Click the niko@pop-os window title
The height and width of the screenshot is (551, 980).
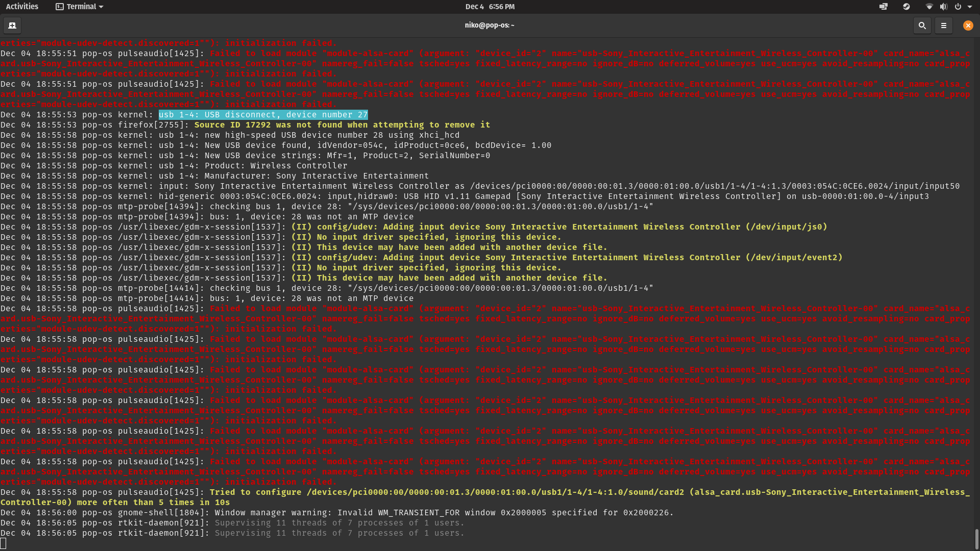pos(489,24)
